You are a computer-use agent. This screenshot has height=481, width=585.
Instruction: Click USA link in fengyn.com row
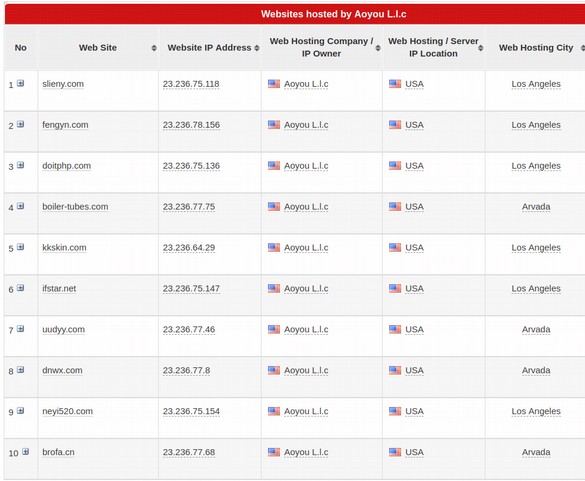pyautogui.click(x=414, y=125)
